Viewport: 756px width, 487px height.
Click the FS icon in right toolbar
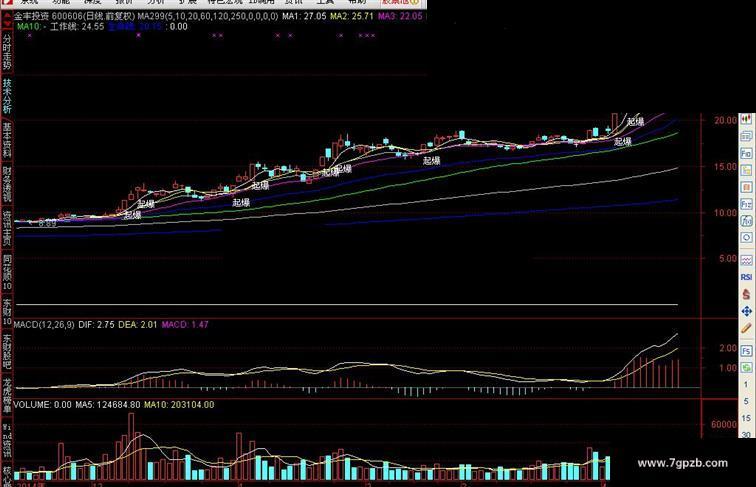coord(746,351)
